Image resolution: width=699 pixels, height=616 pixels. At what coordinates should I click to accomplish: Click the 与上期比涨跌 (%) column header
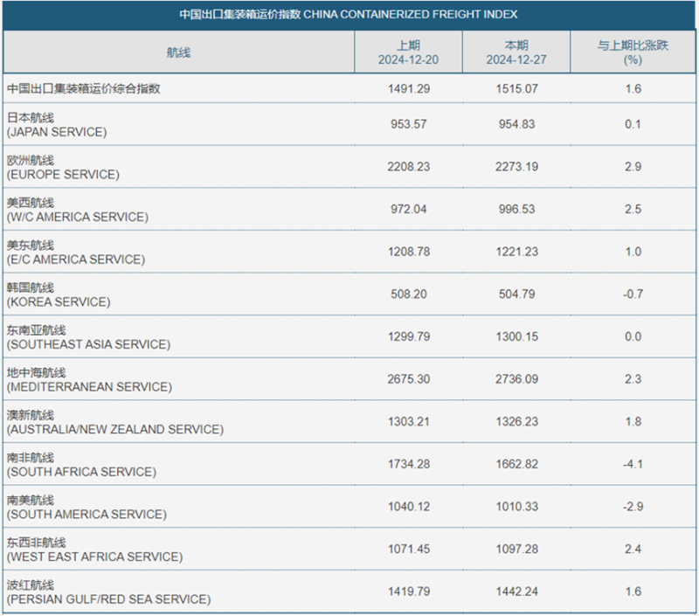tap(633, 52)
